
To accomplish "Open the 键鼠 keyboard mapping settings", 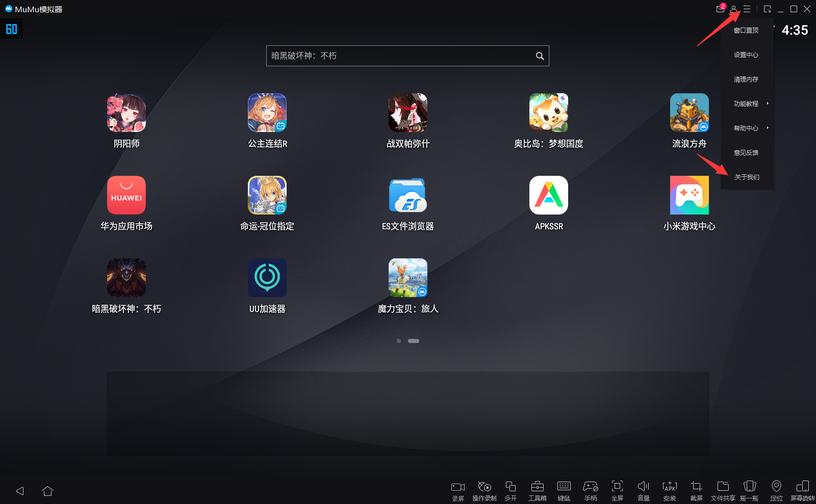I will pos(564,491).
